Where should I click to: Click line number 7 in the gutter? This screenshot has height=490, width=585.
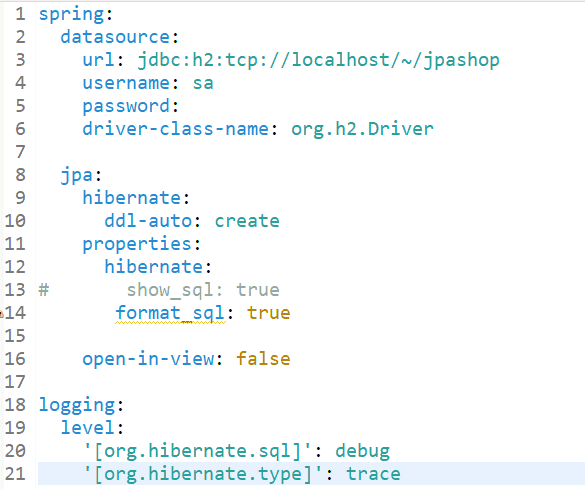[20, 152]
